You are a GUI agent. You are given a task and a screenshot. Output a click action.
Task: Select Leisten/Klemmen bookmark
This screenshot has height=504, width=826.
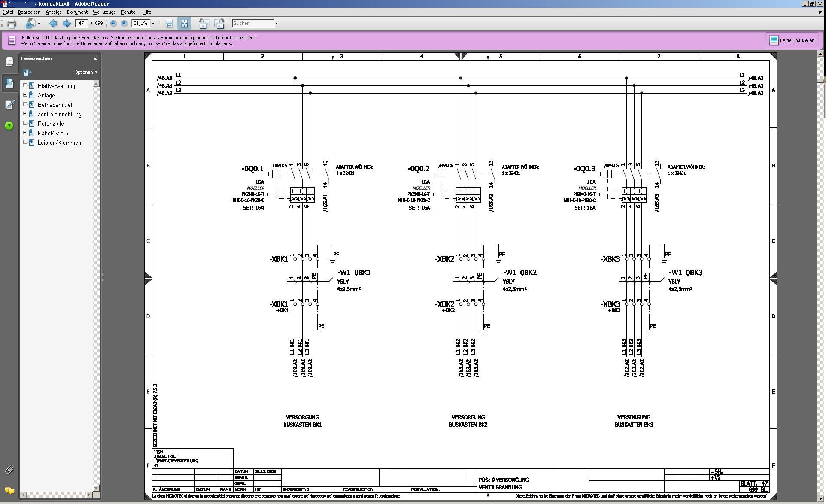59,143
